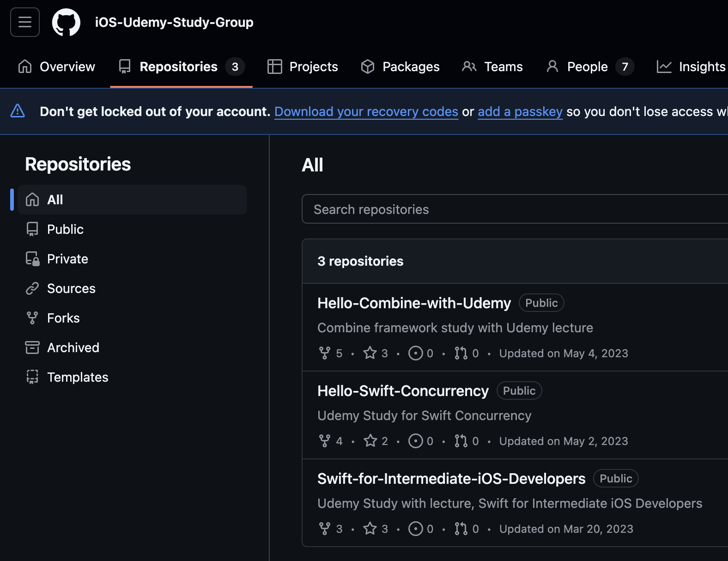Screen dimensions: 728x561
Task: Select the Repositories tab
Action: click(x=181, y=67)
